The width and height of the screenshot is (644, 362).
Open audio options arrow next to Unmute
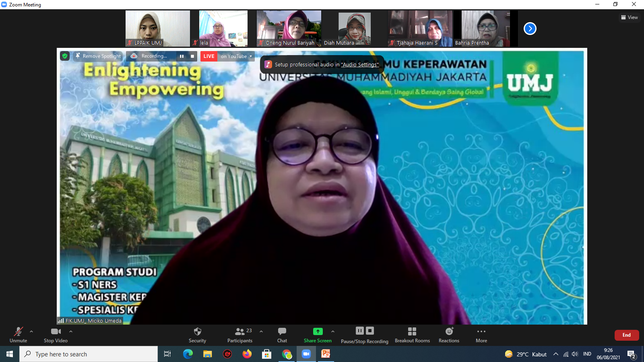coord(31,331)
